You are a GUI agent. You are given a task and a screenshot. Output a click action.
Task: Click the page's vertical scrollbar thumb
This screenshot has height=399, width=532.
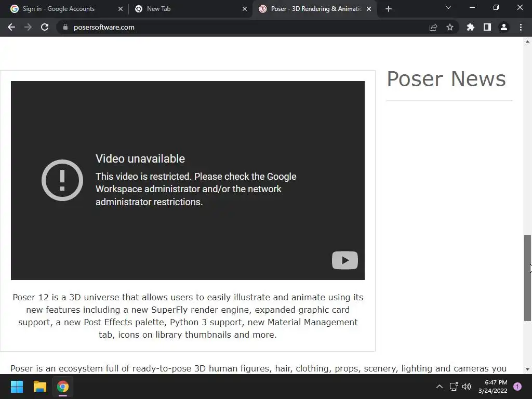pyautogui.click(x=527, y=277)
